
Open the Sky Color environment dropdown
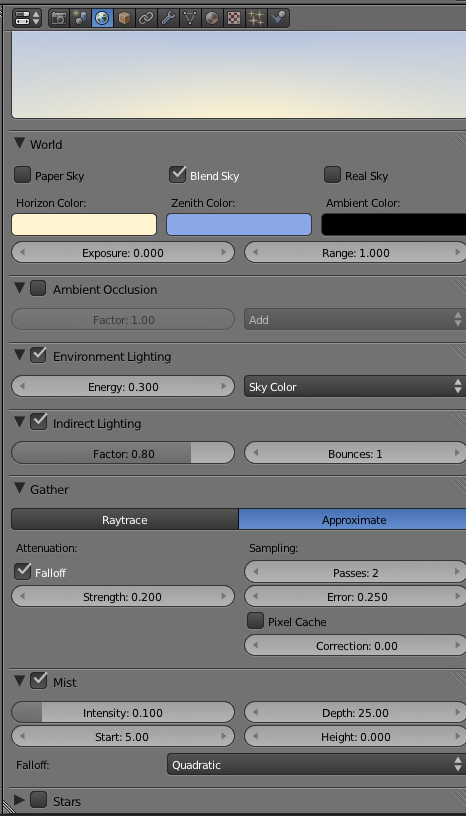[x=355, y=387]
